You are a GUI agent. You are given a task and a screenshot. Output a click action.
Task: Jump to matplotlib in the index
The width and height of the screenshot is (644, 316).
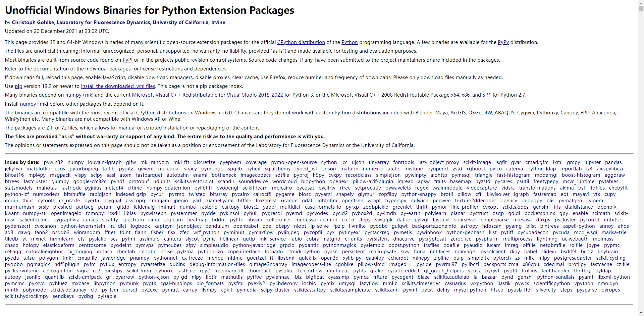coord(38,169)
